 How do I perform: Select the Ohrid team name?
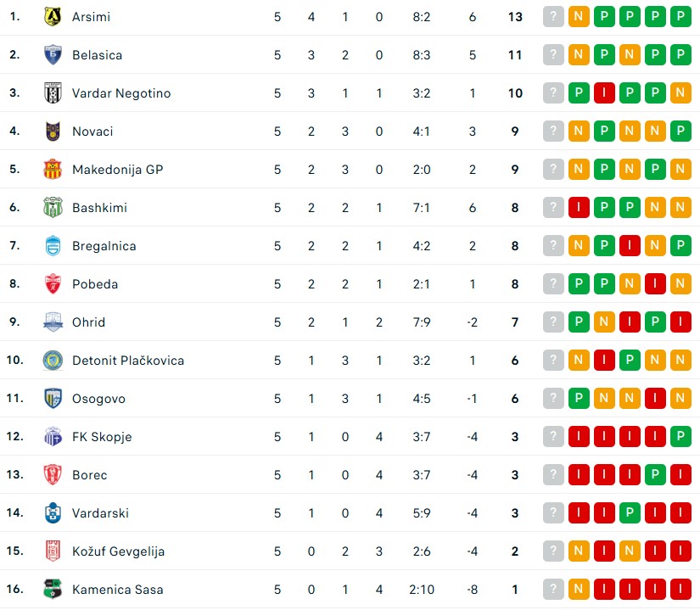coord(88,322)
